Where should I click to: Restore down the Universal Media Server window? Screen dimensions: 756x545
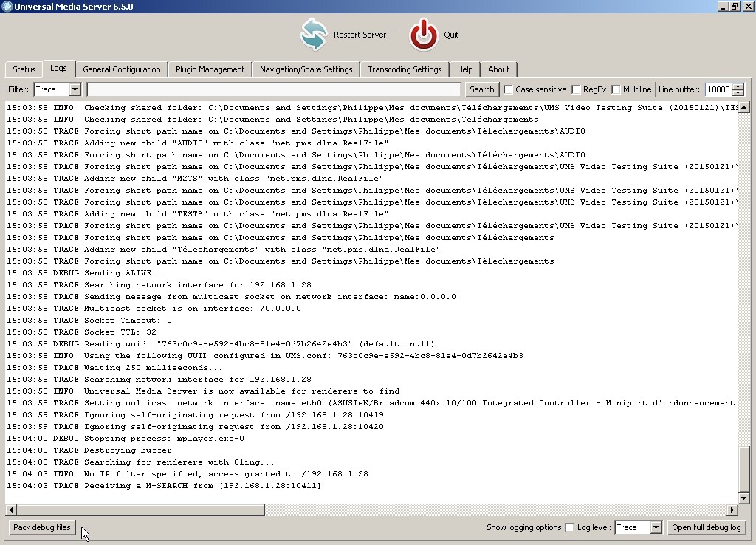[x=735, y=6]
